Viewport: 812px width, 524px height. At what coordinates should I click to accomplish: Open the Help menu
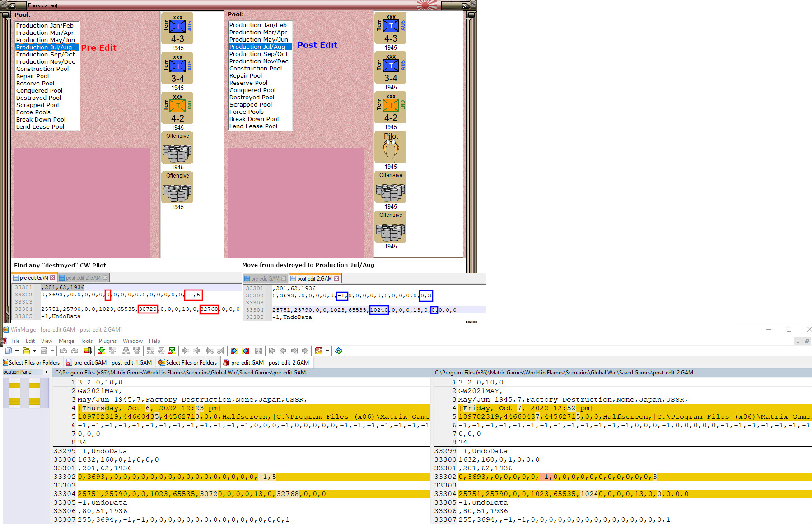coord(154,341)
